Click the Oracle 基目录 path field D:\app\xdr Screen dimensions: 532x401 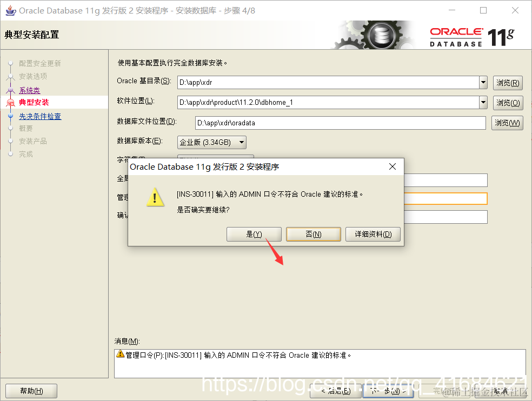coord(328,83)
